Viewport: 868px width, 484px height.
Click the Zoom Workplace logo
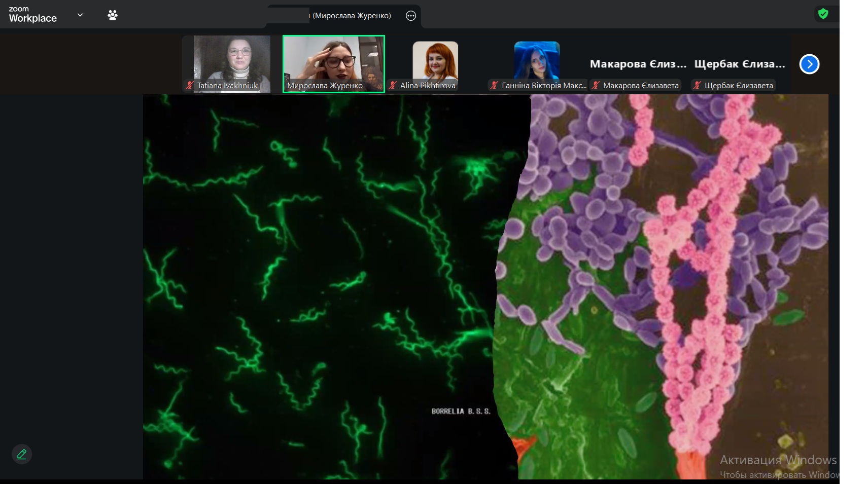click(x=32, y=15)
